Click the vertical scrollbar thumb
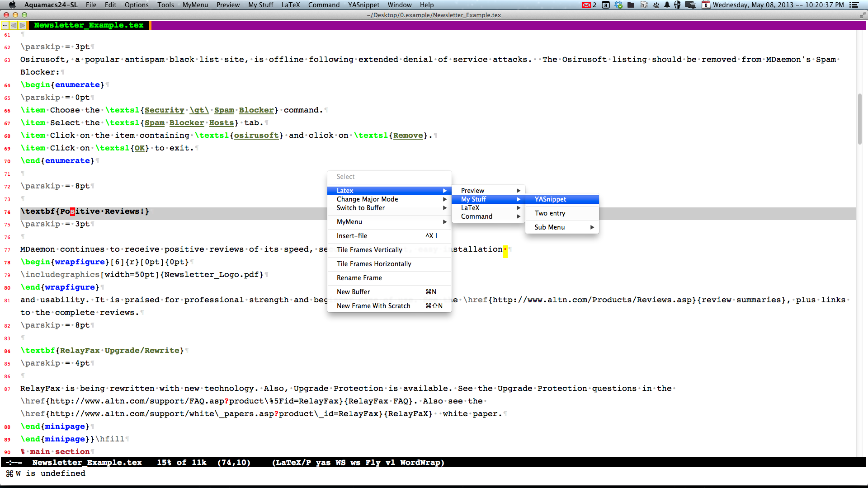Screen dimensions: 868x488 pyautogui.click(x=859, y=119)
